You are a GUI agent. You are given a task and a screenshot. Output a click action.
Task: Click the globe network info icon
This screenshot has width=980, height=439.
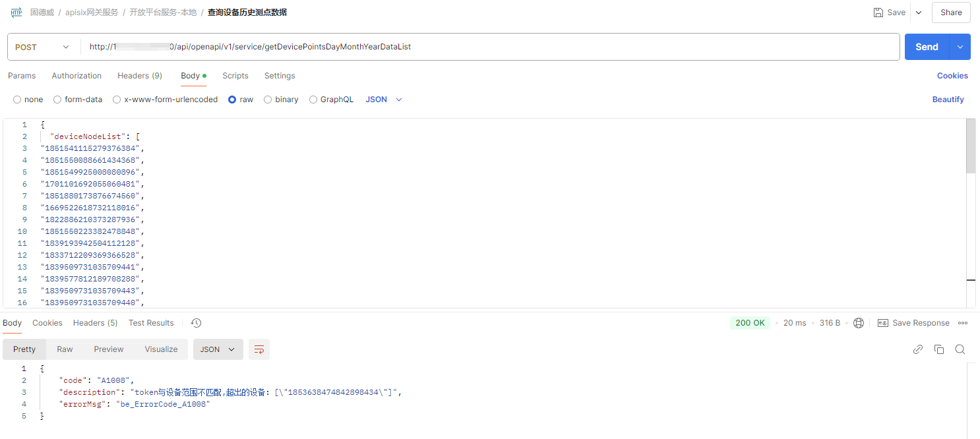859,323
